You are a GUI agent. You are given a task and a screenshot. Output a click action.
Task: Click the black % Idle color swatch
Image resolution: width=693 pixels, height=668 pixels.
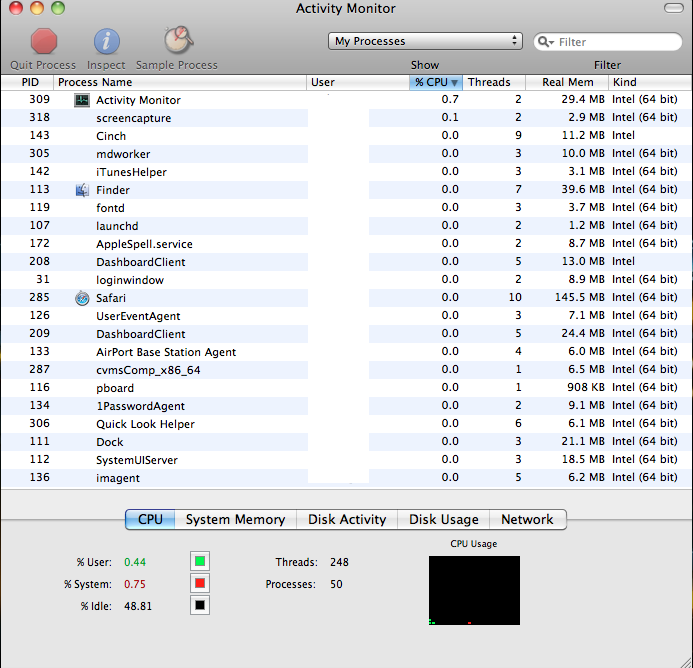[200, 605]
